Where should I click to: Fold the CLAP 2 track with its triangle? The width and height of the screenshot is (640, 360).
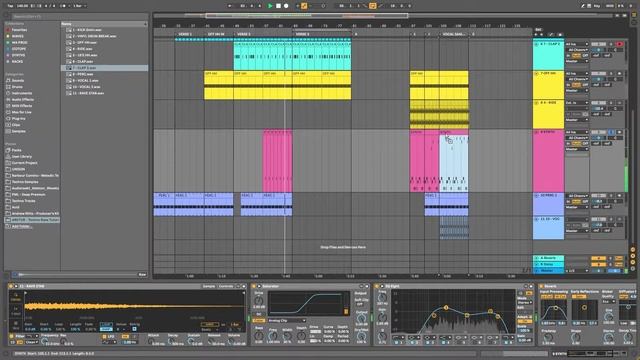tap(536, 44)
